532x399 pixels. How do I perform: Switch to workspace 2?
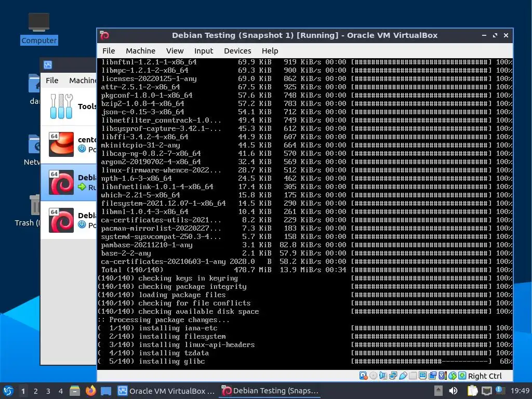pos(36,391)
